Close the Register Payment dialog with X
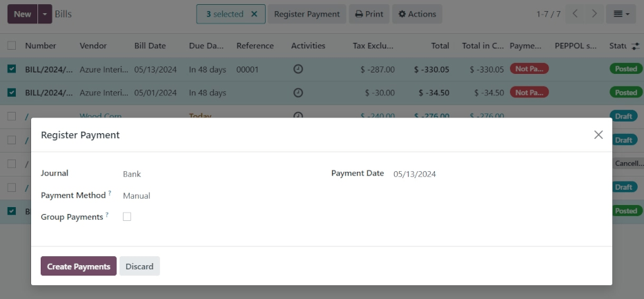 click(x=598, y=135)
